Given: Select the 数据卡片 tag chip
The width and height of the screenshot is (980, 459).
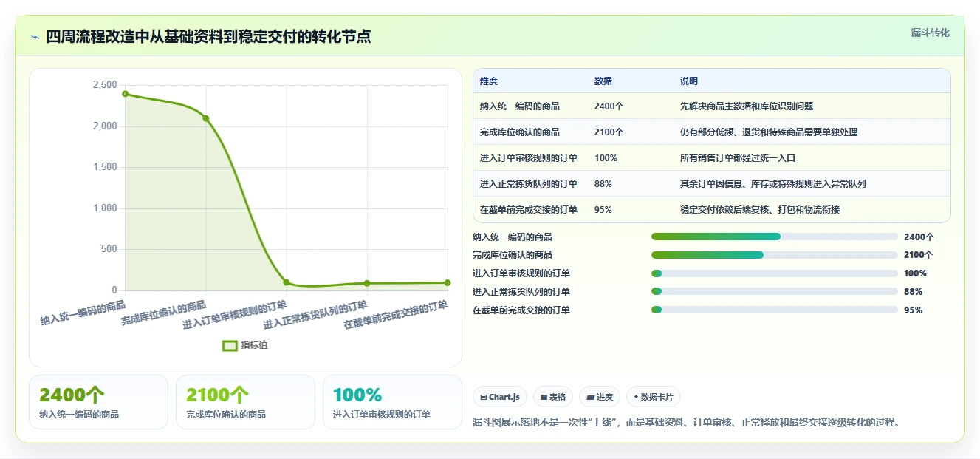Looking at the screenshot, I should (x=653, y=397).
